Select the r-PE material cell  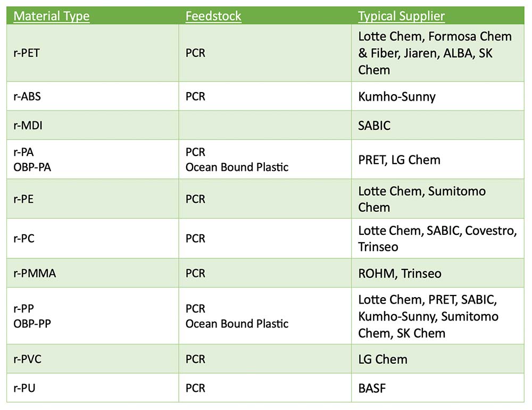[93, 199]
